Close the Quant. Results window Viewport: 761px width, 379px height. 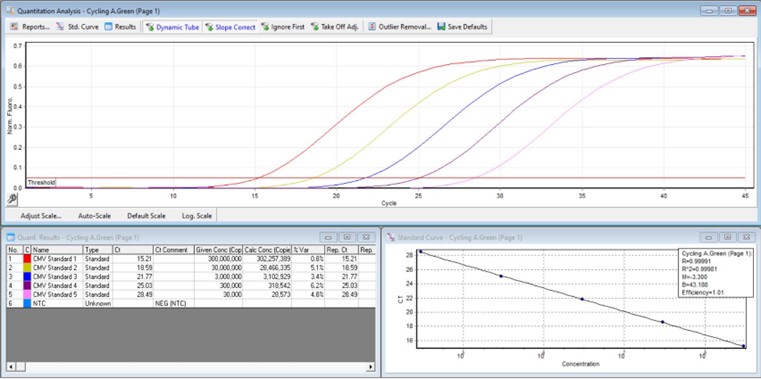pyautogui.click(x=365, y=237)
